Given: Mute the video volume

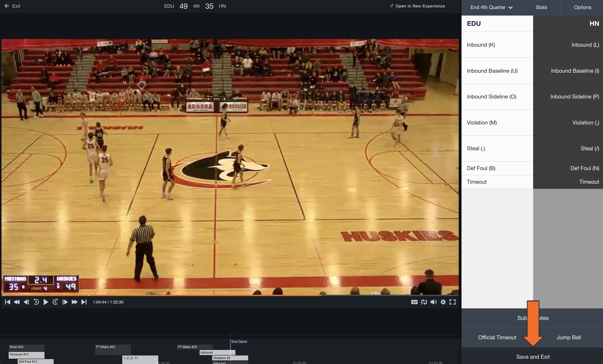Looking at the screenshot, I should coord(433,302).
